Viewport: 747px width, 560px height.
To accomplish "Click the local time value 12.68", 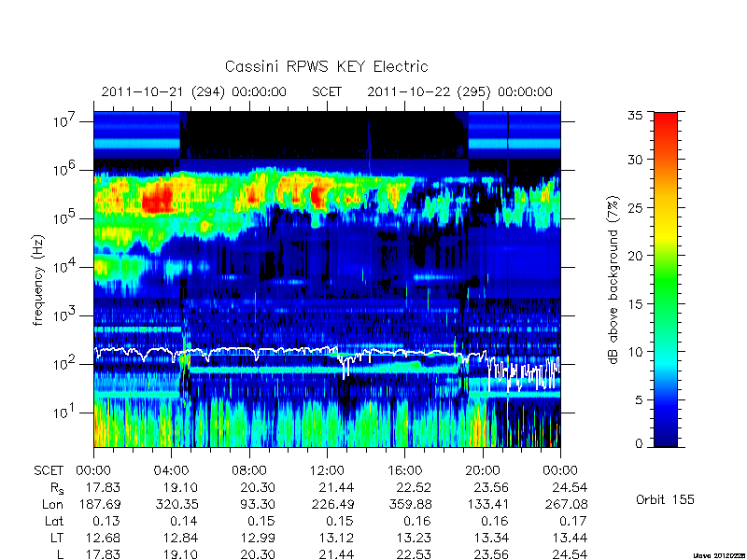I will 103,539.
